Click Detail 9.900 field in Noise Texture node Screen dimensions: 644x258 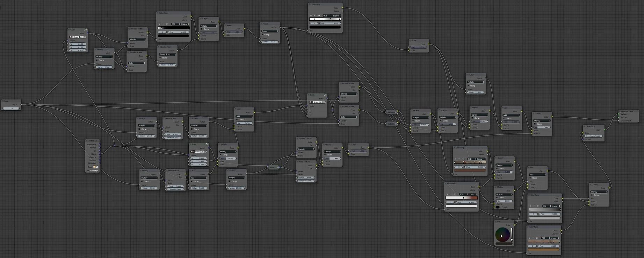(306, 177)
